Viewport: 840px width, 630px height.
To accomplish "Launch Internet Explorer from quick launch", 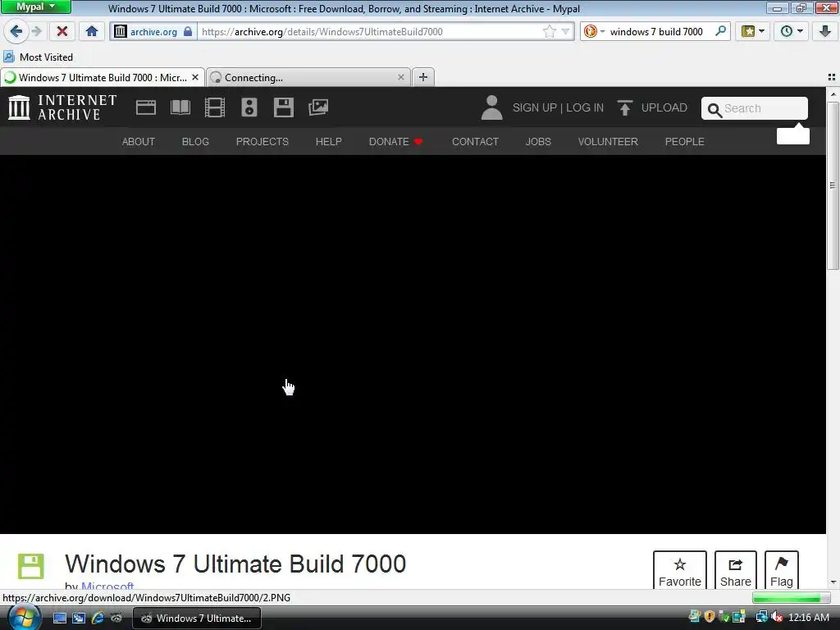I will pos(97,619).
